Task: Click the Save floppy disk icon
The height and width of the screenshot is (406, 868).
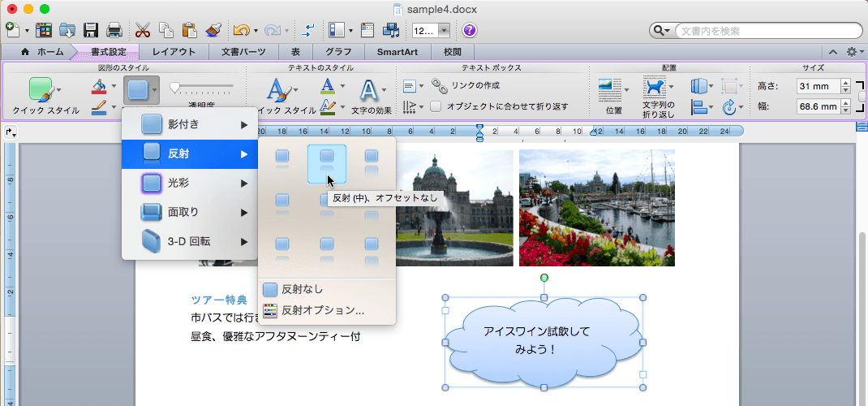Action: [91, 31]
